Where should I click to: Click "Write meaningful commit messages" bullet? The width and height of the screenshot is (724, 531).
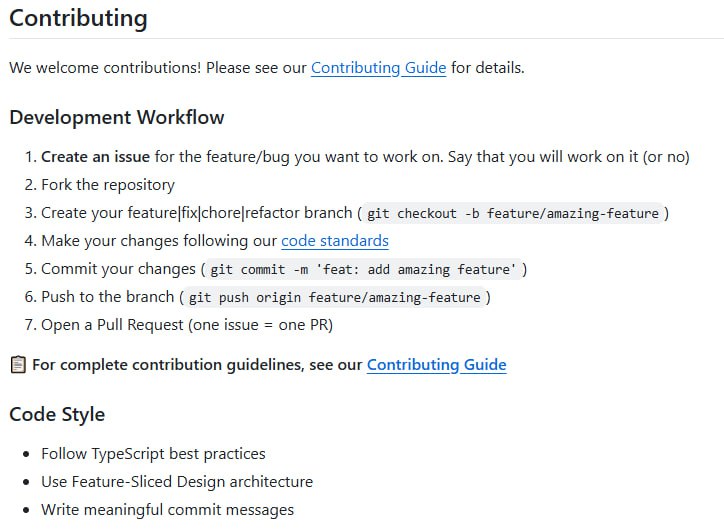167,510
